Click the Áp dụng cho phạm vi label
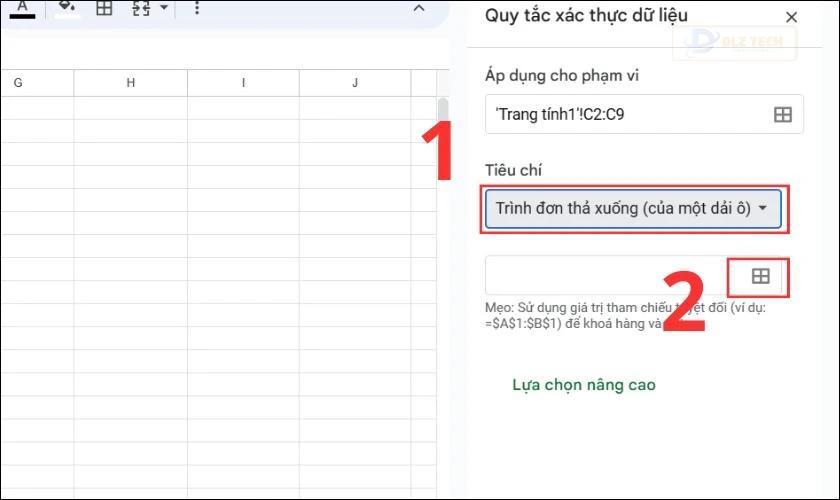 coord(561,76)
